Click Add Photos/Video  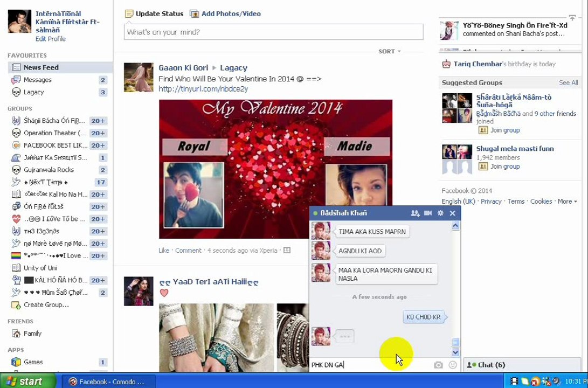point(231,14)
